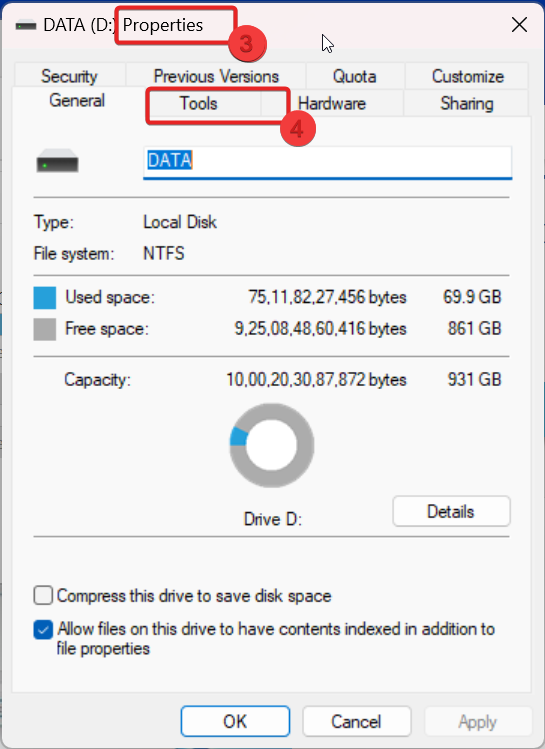Open the Previous Versions tab
This screenshot has height=749, width=545.
[x=216, y=76]
